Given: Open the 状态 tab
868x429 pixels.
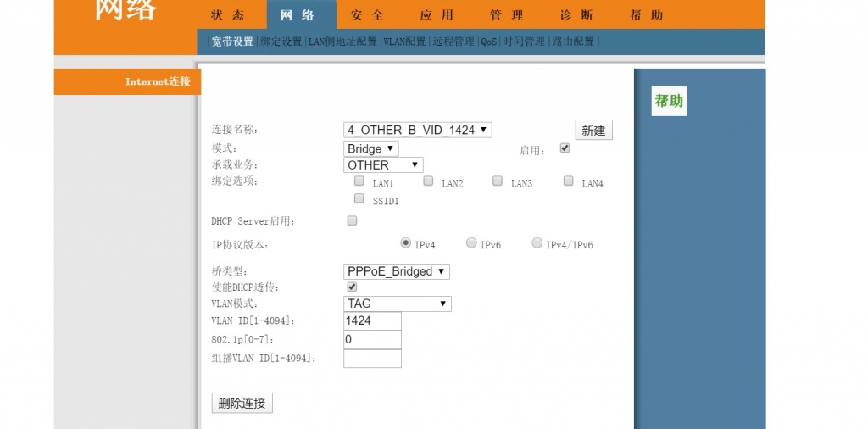Looking at the screenshot, I should pyautogui.click(x=227, y=15).
